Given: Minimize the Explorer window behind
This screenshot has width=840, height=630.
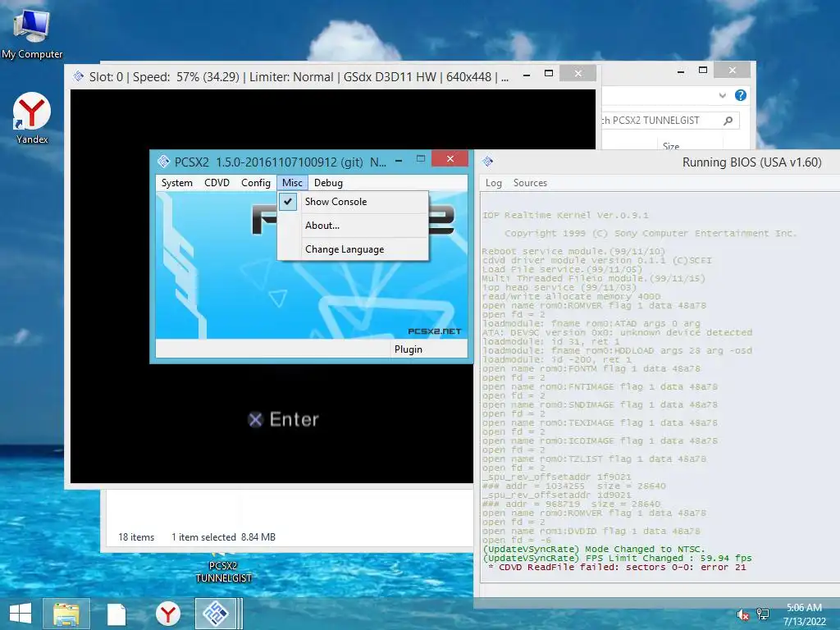Looking at the screenshot, I should 681,71.
